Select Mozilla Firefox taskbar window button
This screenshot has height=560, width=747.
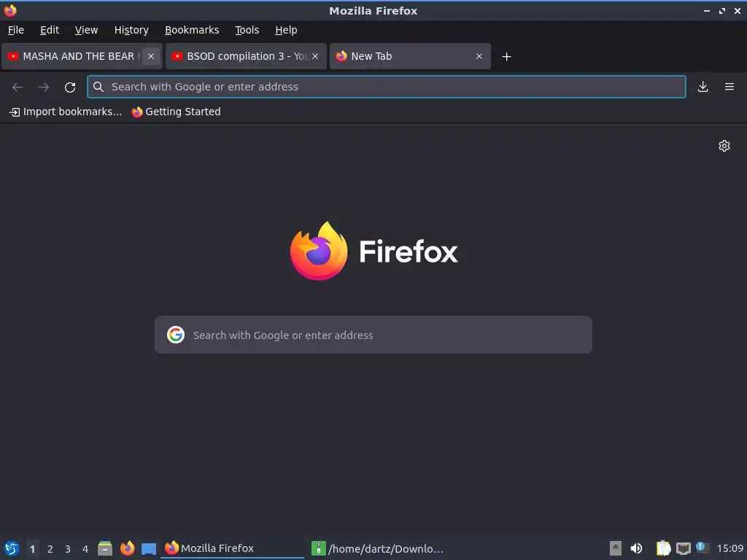pyautogui.click(x=233, y=548)
